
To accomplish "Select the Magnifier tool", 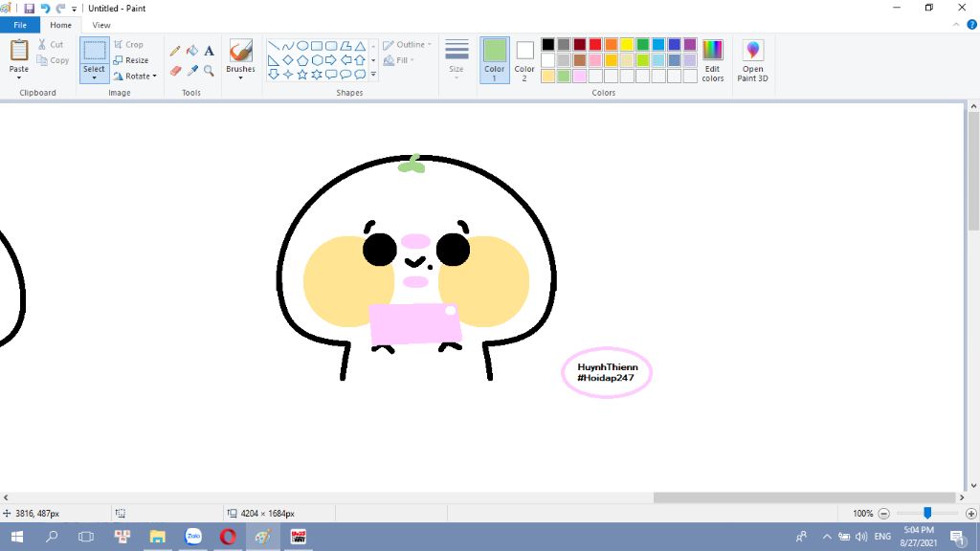I will click(209, 71).
